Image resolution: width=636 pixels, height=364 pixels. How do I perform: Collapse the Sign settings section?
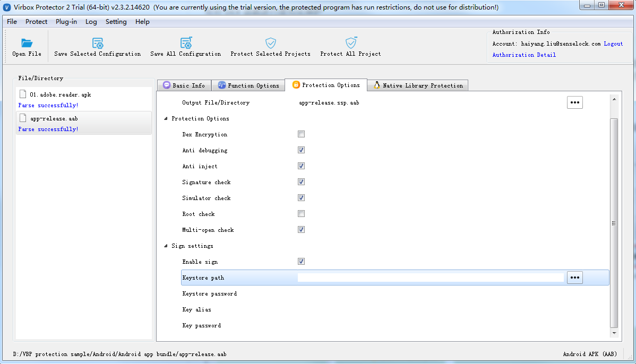(x=166, y=246)
